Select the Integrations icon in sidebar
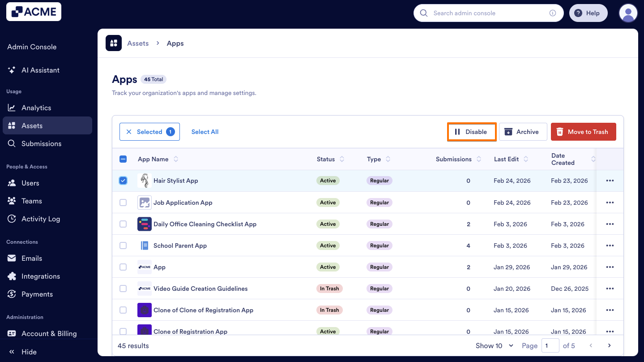 [11, 276]
